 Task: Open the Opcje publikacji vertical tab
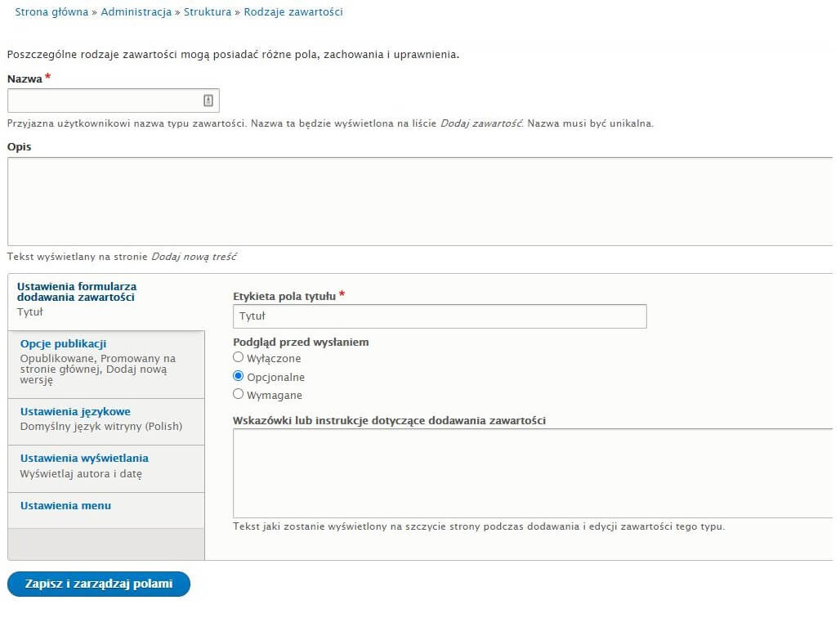106,364
